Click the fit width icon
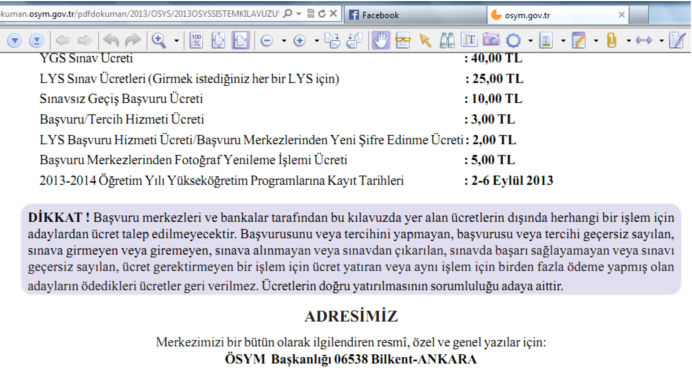The image size is (692, 376). (241, 41)
